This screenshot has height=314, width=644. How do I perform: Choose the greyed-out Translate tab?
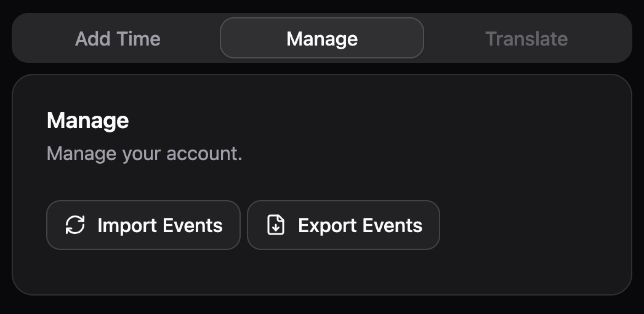[x=526, y=39]
